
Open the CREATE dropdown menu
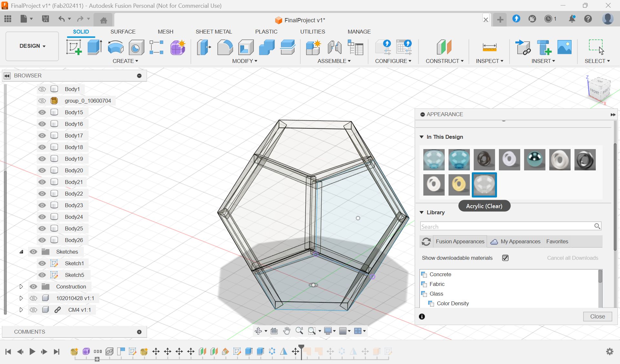(125, 61)
